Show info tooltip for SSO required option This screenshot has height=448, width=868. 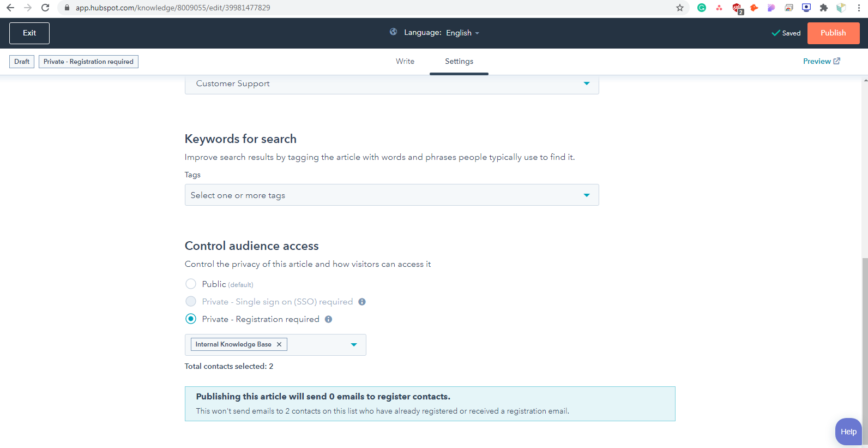point(362,302)
